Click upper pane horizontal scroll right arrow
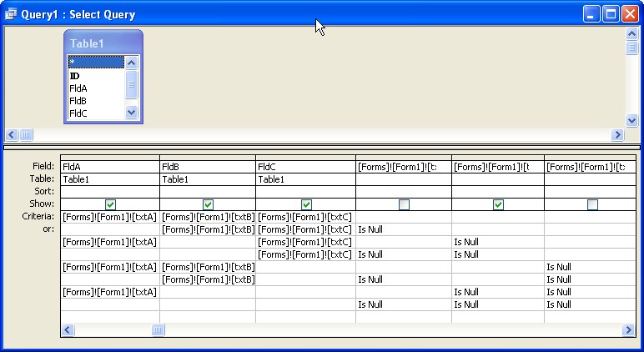Image resolution: width=644 pixels, height=352 pixels. click(x=617, y=135)
